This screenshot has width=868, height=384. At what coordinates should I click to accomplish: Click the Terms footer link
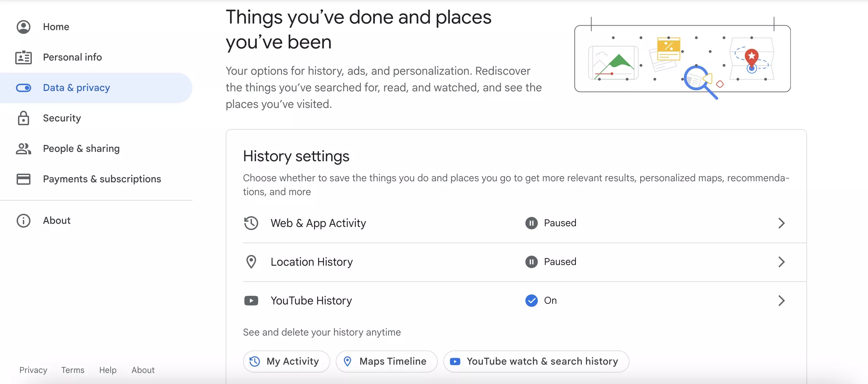click(x=73, y=370)
